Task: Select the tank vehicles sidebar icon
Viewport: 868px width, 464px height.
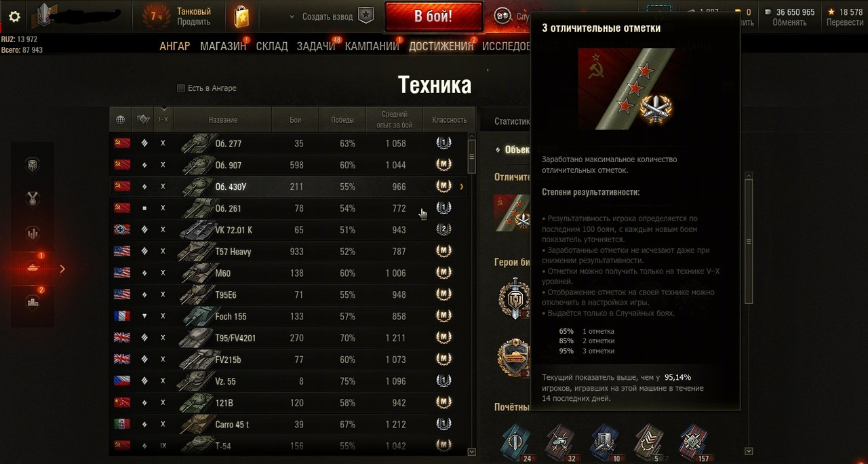Action: pyautogui.click(x=32, y=267)
